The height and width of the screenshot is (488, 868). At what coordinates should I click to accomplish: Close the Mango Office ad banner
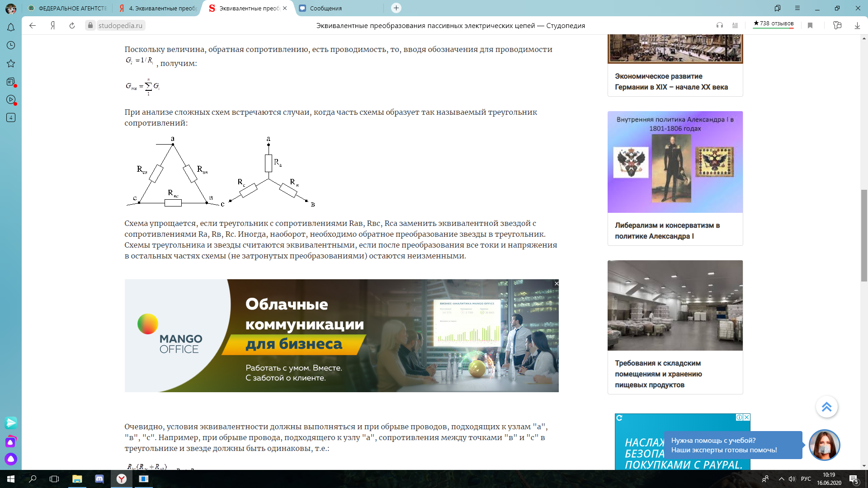pyautogui.click(x=557, y=283)
